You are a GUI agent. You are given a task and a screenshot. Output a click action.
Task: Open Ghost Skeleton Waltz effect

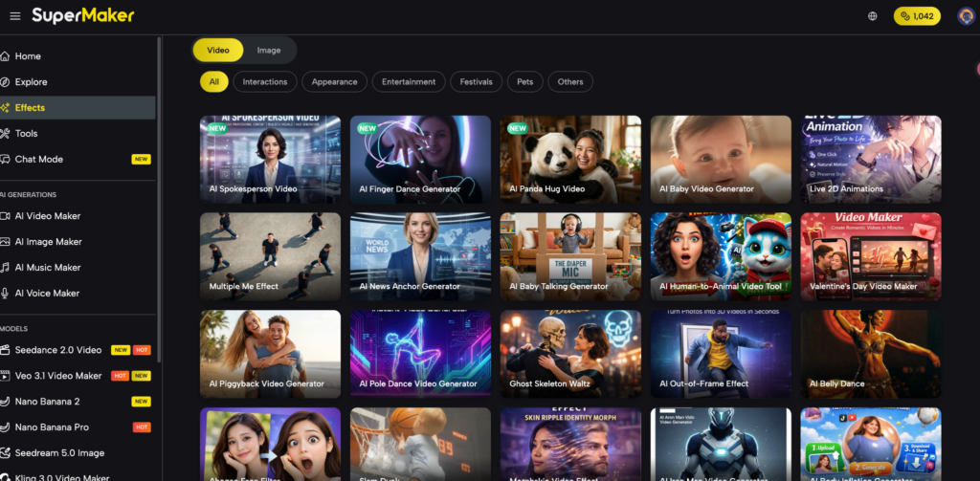(569, 352)
